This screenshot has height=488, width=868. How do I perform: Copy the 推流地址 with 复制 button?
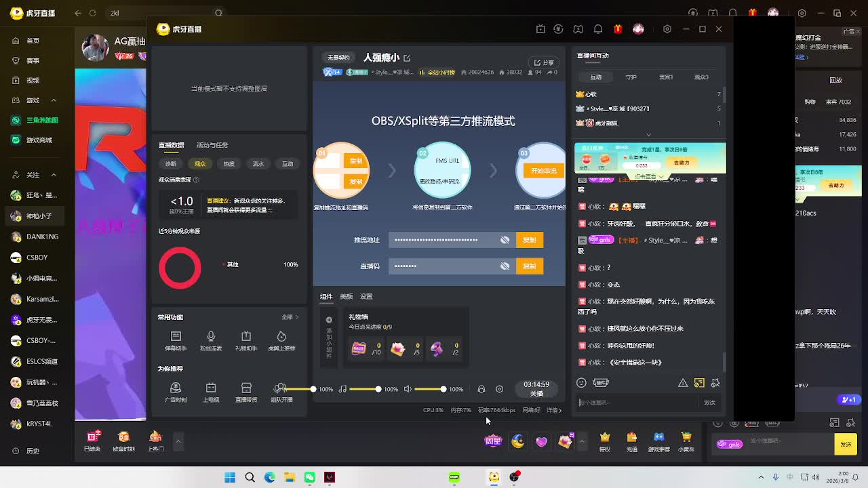click(x=530, y=240)
